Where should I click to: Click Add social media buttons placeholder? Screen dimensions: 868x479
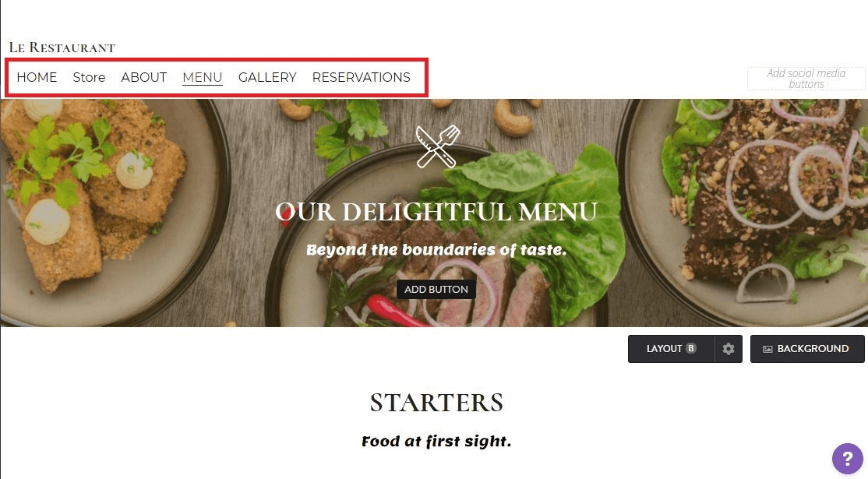pos(806,79)
